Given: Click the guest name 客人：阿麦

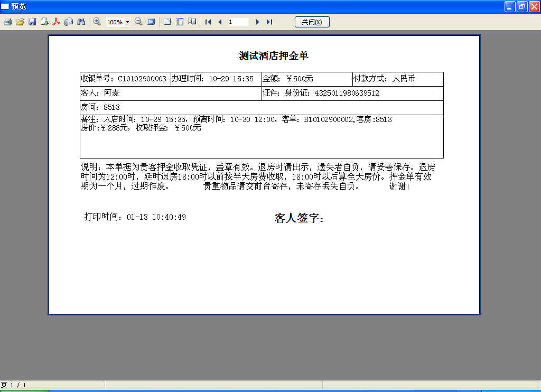Looking at the screenshot, I should pos(100,93).
